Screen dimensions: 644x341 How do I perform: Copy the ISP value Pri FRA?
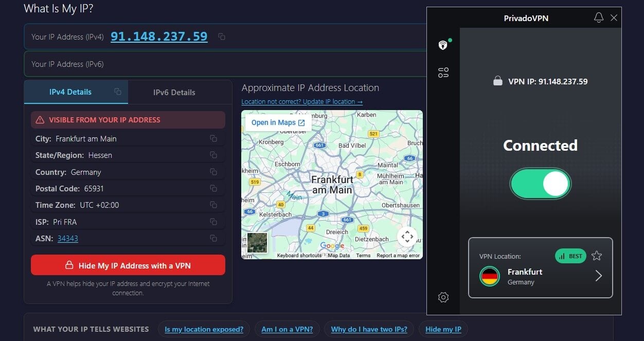click(213, 222)
